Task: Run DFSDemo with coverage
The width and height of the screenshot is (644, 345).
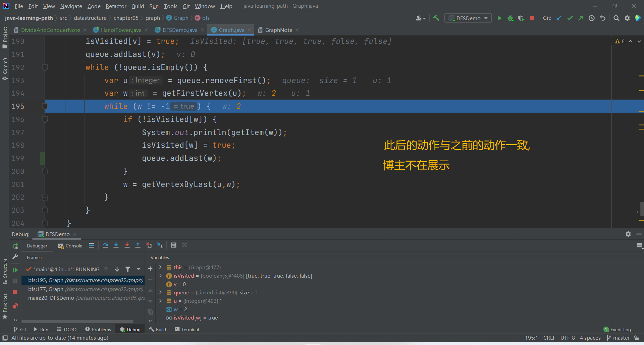Action: pos(521,18)
